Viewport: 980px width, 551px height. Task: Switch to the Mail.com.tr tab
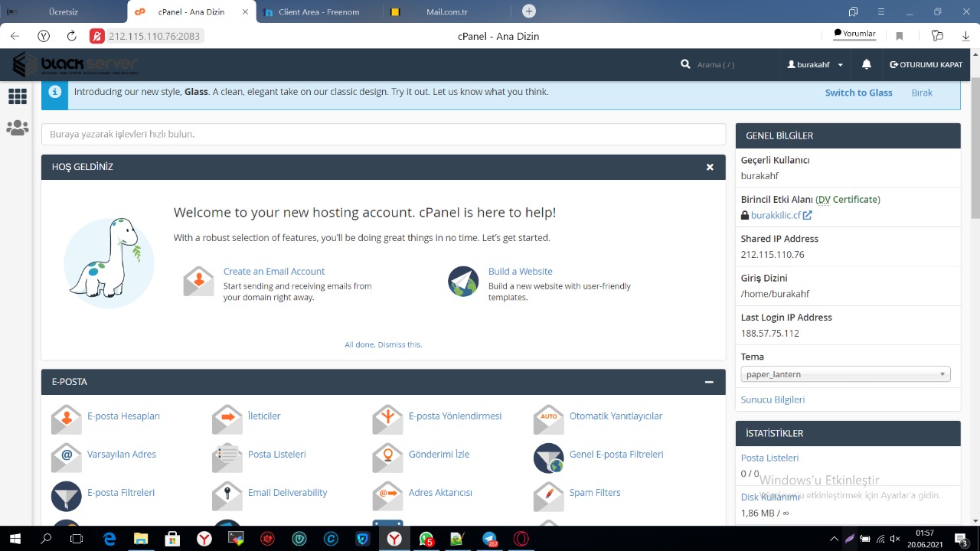tap(448, 11)
